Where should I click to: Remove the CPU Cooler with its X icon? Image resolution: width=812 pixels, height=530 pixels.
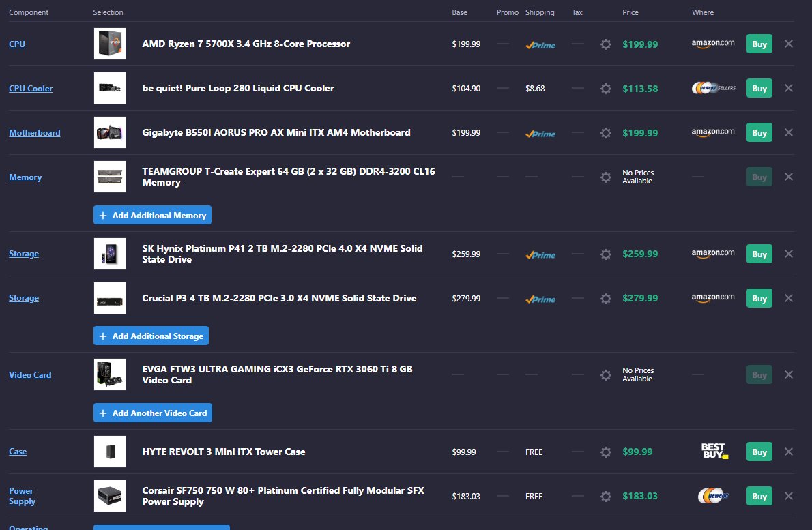point(788,88)
